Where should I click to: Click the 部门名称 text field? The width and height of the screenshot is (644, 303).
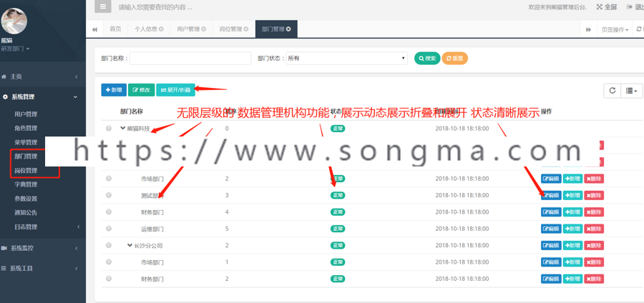[x=190, y=58]
